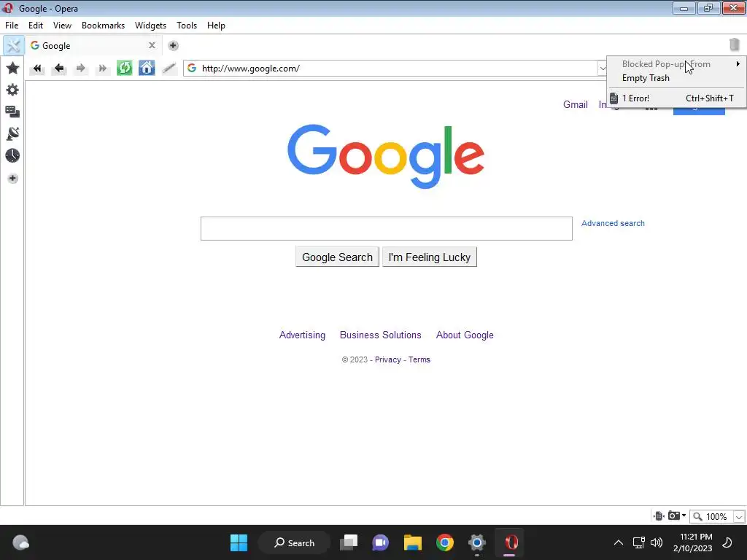Open the Privacy link
The width and height of the screenshot is (747, 560).
pos(388,359)
